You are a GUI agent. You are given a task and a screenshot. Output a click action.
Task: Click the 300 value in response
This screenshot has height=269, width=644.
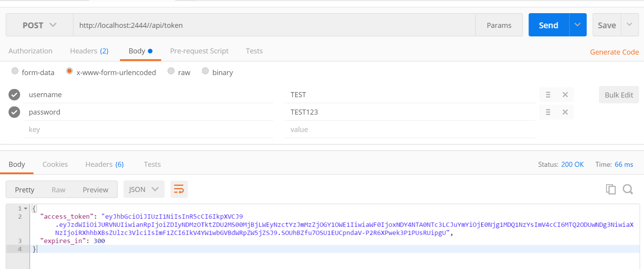click(x=99, y=241)
